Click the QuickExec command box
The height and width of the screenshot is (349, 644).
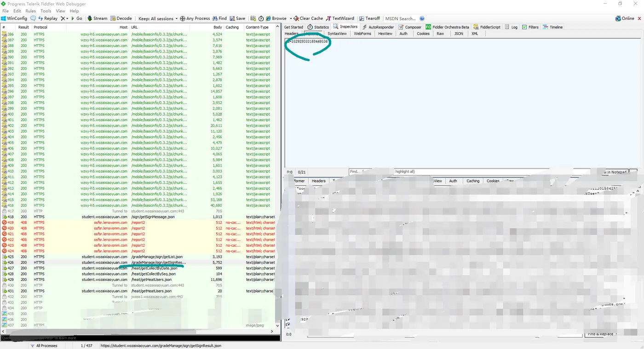[x=140, y=338]
